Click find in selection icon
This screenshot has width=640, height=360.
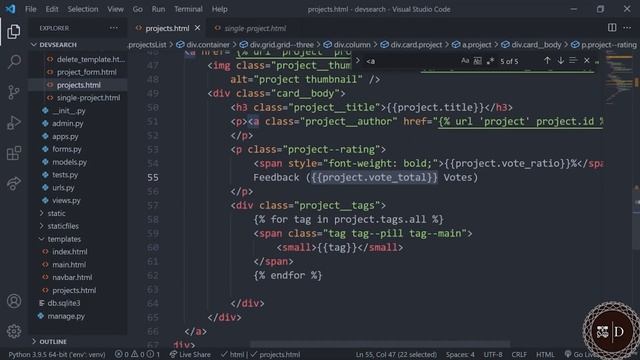[573, 60]
